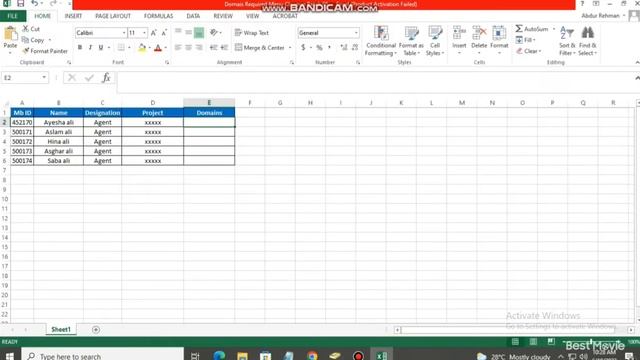Switch to the REVIEW tab

click(x=223, y=16)
